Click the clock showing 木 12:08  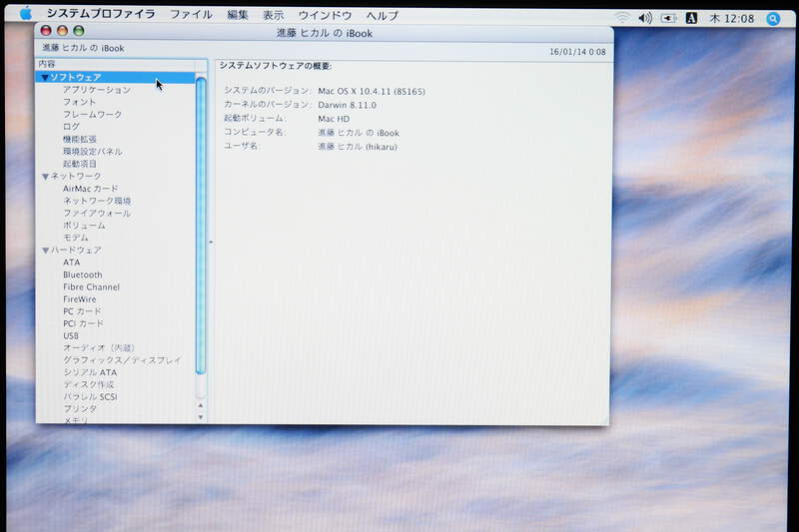[732, 19]
